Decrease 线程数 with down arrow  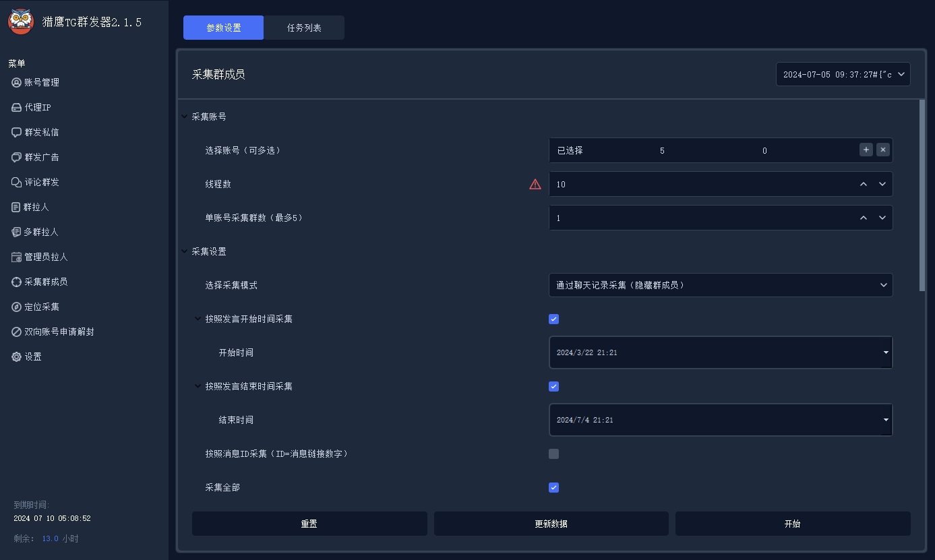pyautogui.click(x=882, y=184)
